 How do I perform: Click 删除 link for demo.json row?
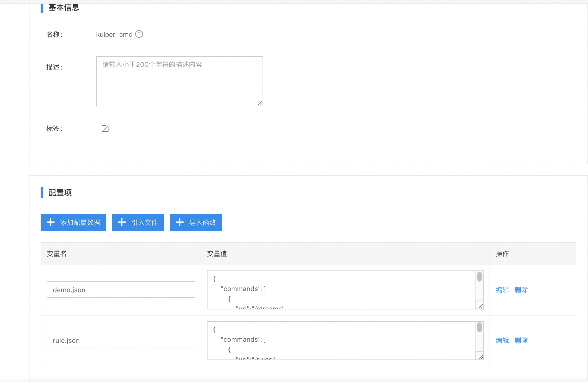tap(521, 290)
